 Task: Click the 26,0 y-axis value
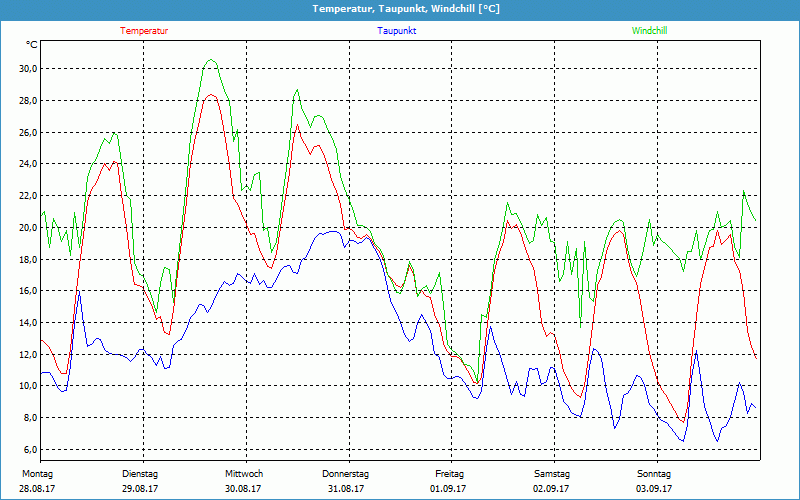[x=28, y=133]
